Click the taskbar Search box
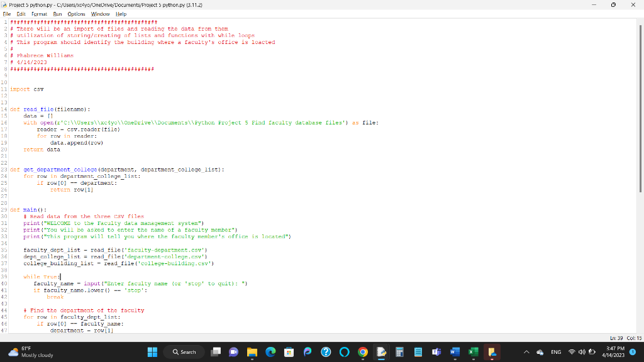The width and height of the screenshot is (644, 362). [x=184, y=352]
